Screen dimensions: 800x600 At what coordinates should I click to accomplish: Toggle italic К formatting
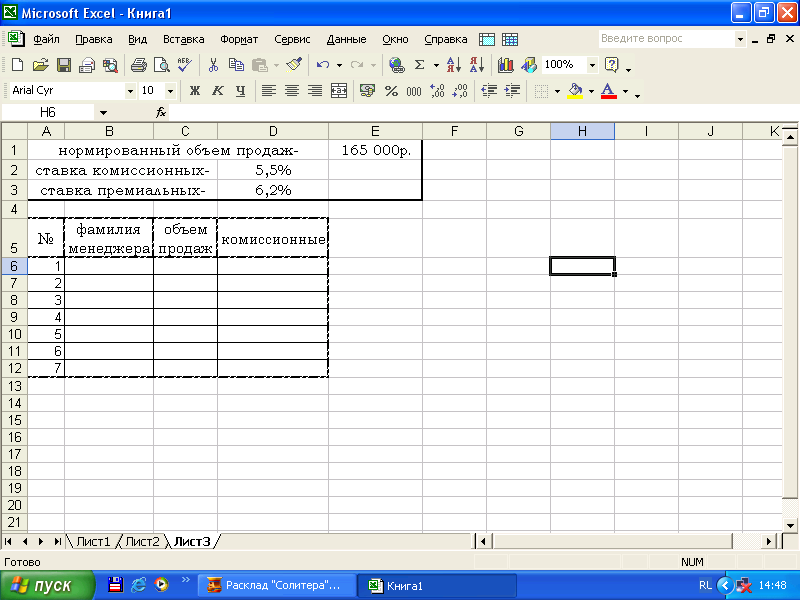[218, 91]
